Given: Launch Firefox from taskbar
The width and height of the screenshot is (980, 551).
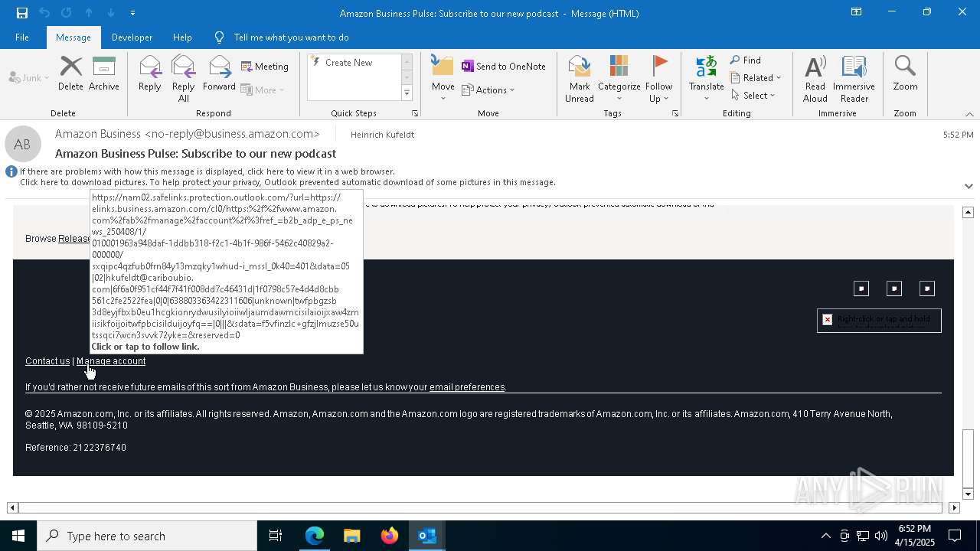Looking at the screenshot, I should coord(390,536).
